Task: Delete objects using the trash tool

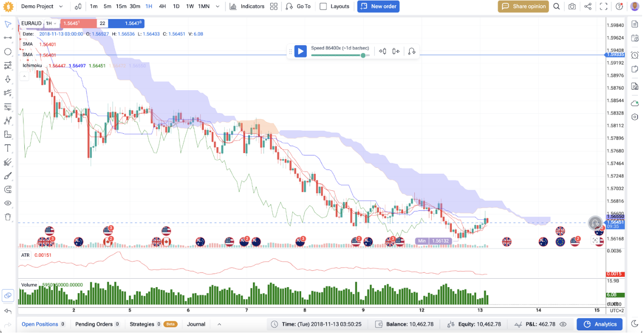Action: pos(8,217)
